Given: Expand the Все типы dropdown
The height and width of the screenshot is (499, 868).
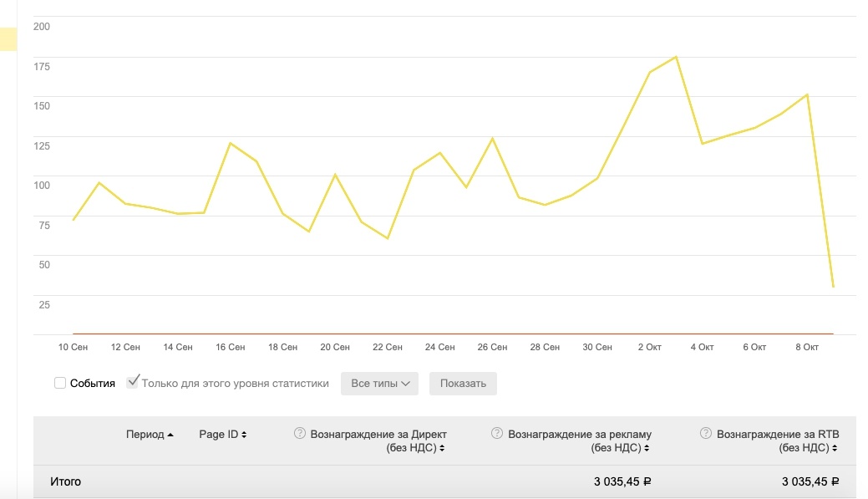Looking at the screenshot, I should 381,384.
